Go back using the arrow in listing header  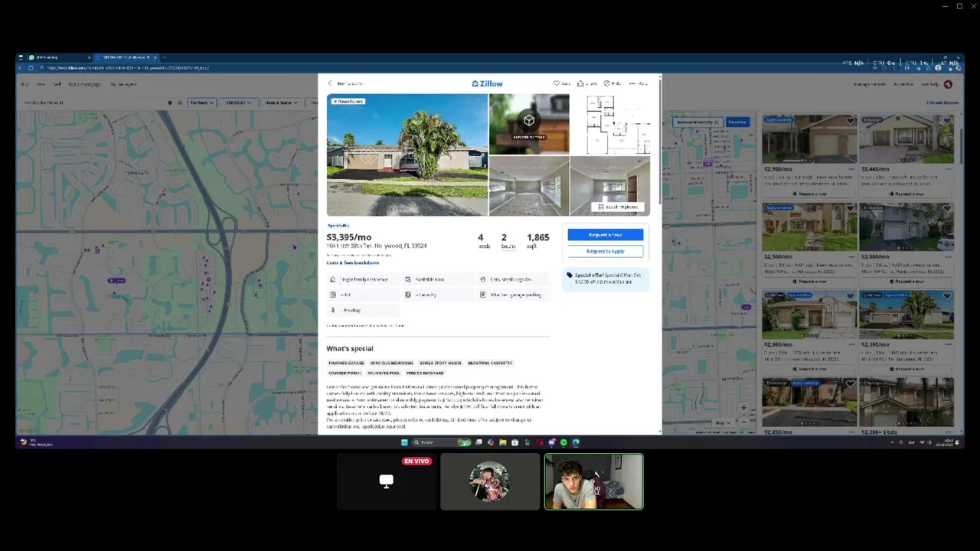[330, 83]
